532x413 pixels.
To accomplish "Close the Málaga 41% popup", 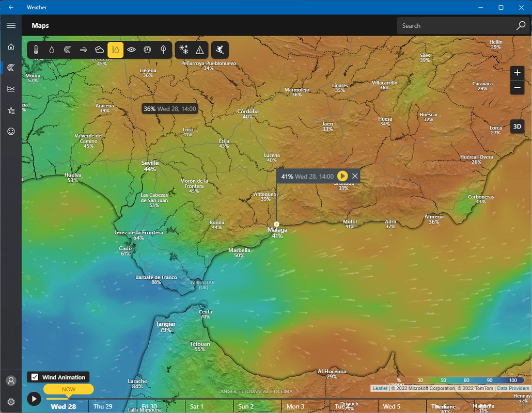I will pyautogui.click(x=355, y=176).
